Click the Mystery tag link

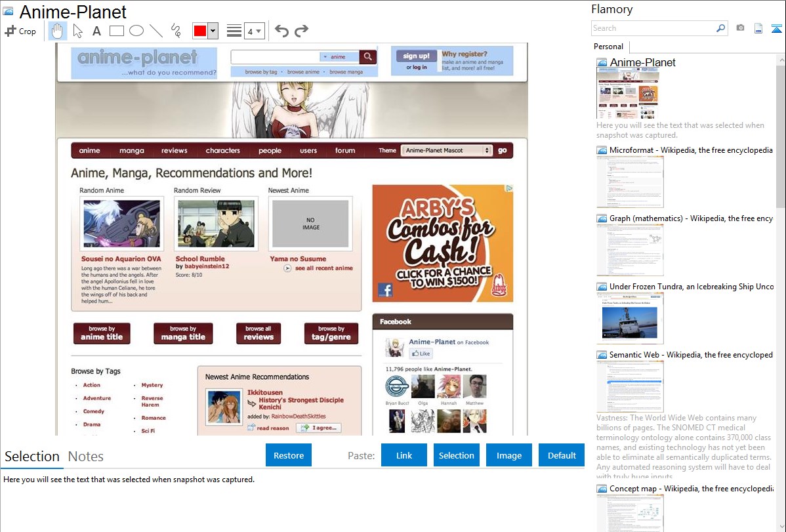152,385
